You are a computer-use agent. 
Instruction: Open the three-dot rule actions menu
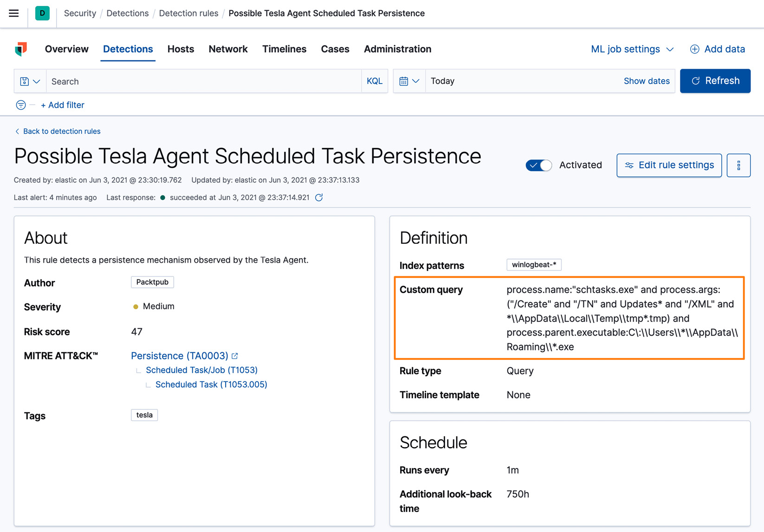(738, 165)
